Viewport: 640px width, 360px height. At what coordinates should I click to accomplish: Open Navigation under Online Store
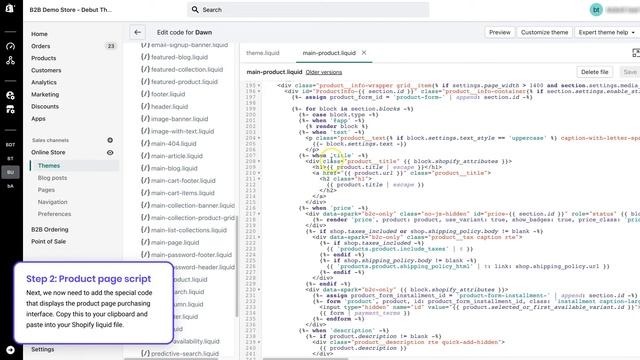(x=52, y=202)
